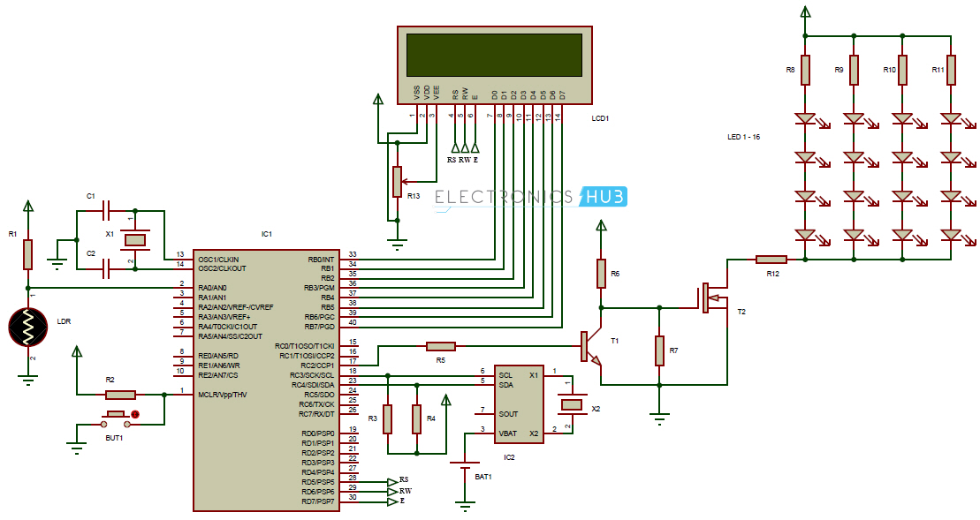
Task: Select the power arrow above resistor R1
Action: [x=27, y=206]
